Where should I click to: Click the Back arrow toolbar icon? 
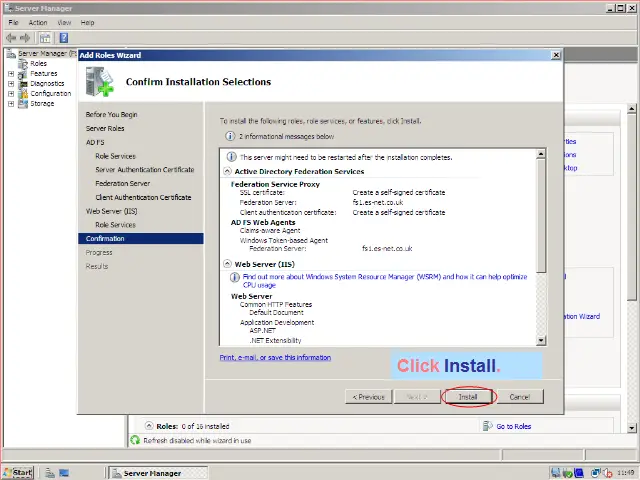tap(11, 38)
